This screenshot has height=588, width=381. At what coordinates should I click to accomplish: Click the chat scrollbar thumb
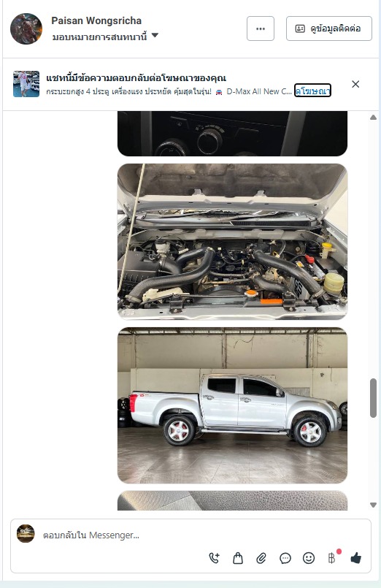[373, 398]
